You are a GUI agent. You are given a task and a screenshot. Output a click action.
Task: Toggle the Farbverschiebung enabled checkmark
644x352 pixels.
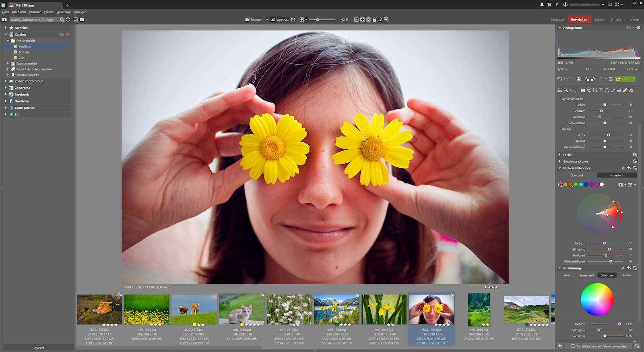[x=623, y=168]
